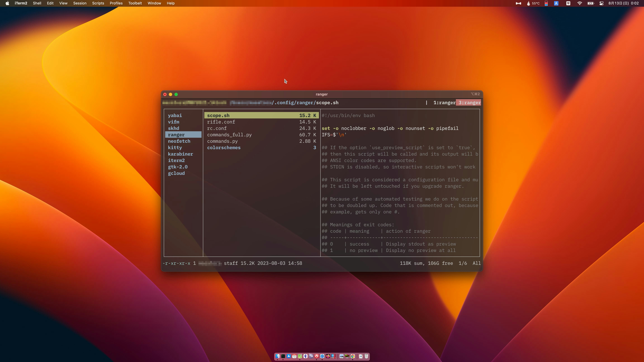
Task: Select the colorschemes directory entry
Action: point(224,148)
